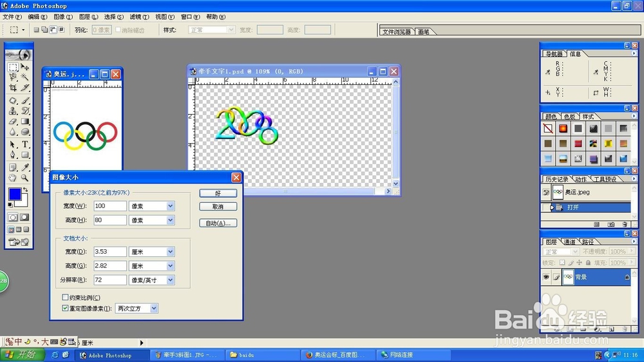Select the Gradient tool
The height and width of the screenshot is (362, 644).
click(25, 121)
